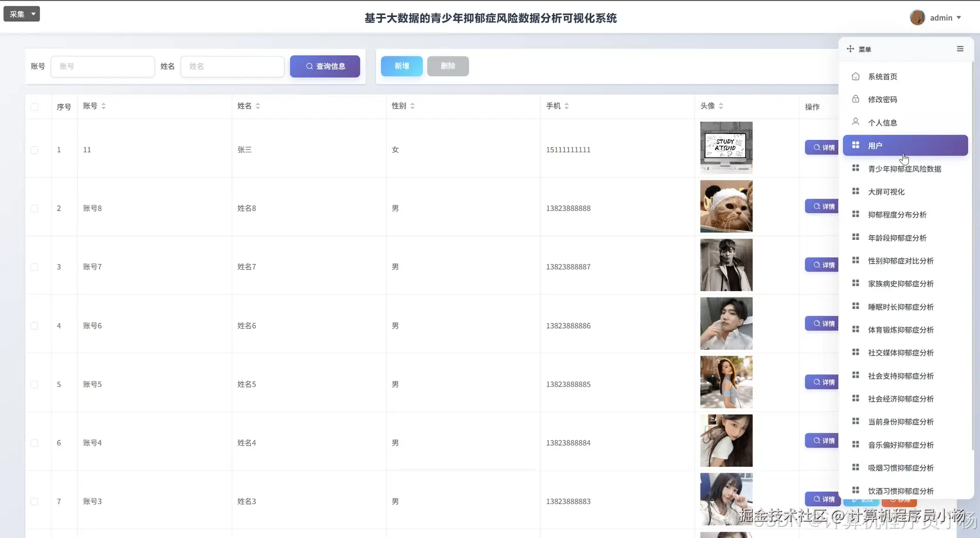Toggle the select-all checkbox in the table header
Viewport: 980px width, 538px height.
[35, 107]
